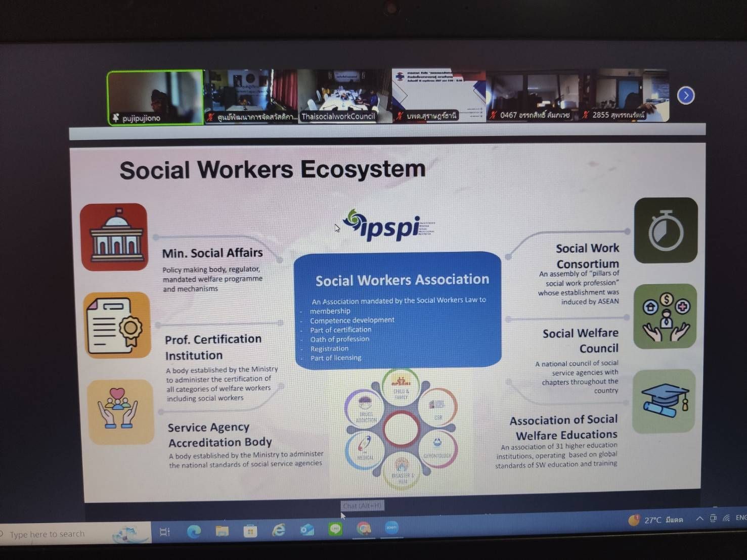Open Task View on the taskbar
747x560 pixels.
click(165, 532)
